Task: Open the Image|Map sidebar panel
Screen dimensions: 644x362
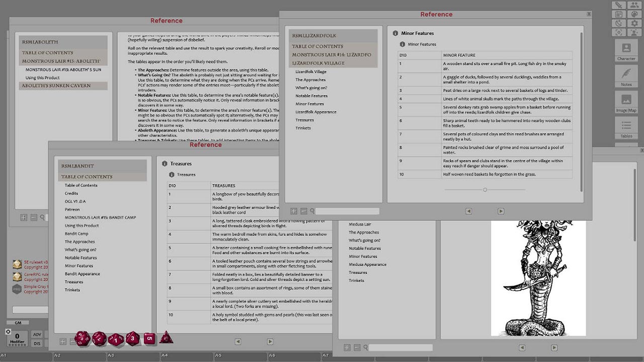Action: (x=626, y=103)
